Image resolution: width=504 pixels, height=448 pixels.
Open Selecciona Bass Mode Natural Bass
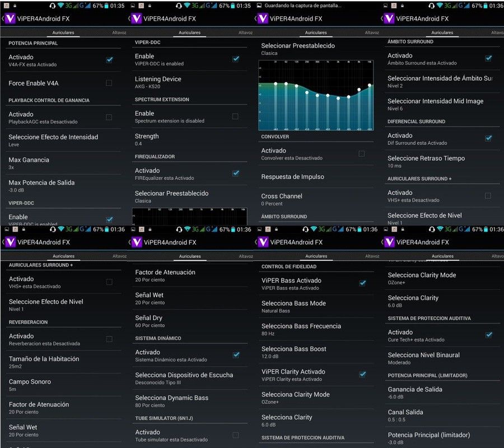(316, 306)
